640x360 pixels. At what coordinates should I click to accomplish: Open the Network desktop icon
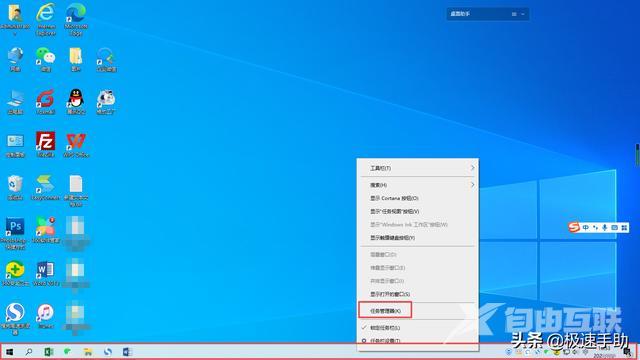[x=15, y=59]
